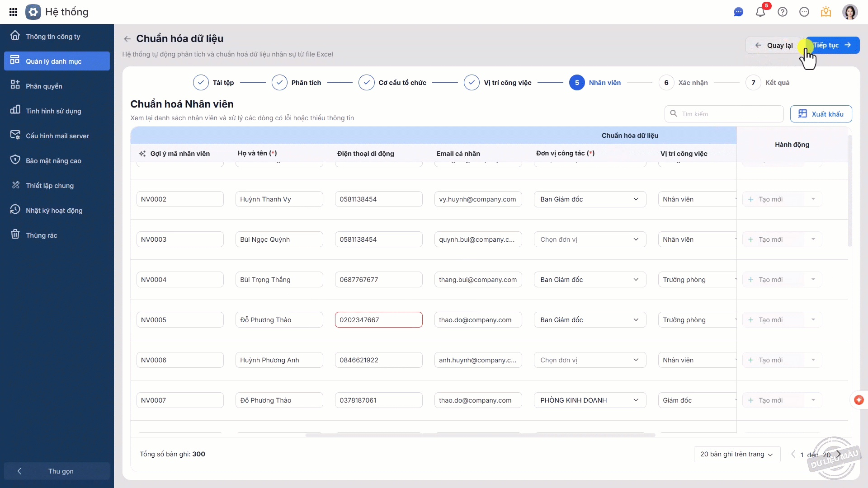Go to Phân quyền in sidebar

pyautogui.click(x=44, y=86)
